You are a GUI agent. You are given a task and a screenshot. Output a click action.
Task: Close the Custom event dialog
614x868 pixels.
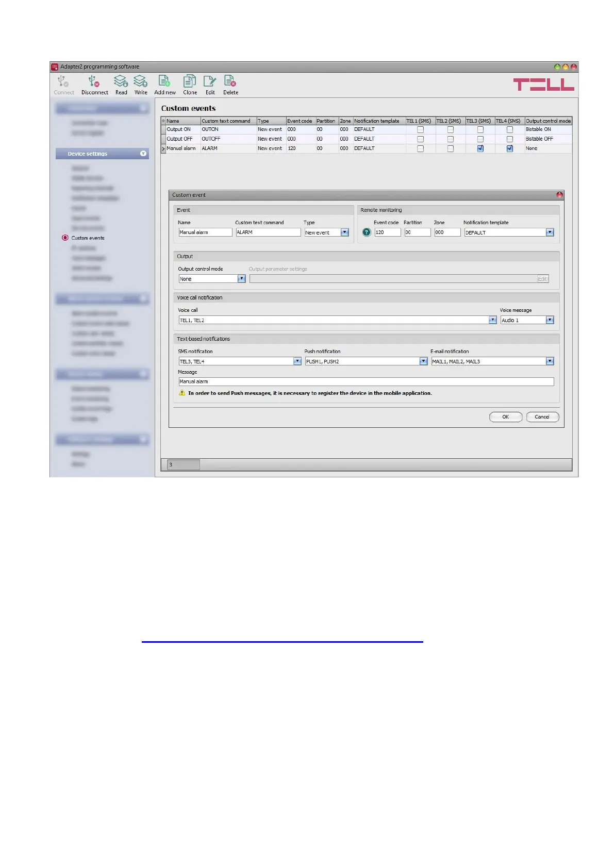click(x=559, y=195)
